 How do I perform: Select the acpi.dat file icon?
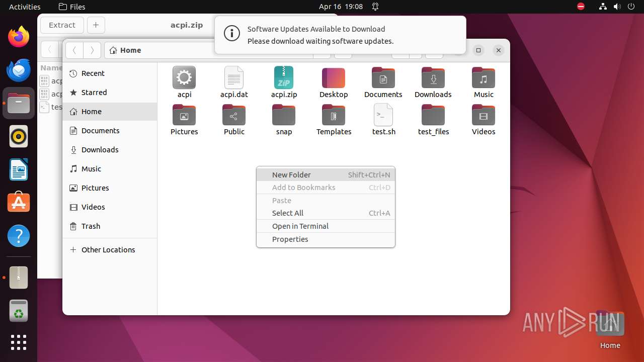(234, 77)
